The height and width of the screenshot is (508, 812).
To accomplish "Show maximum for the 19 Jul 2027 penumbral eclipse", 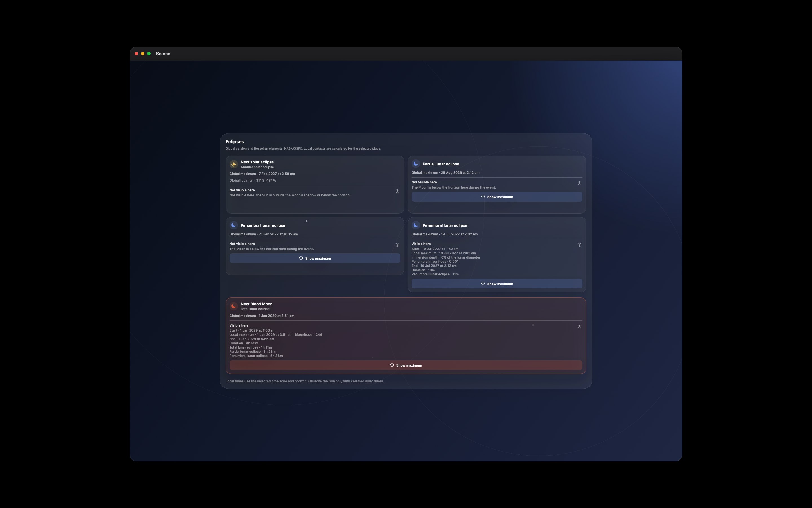I will coord(497,284).
